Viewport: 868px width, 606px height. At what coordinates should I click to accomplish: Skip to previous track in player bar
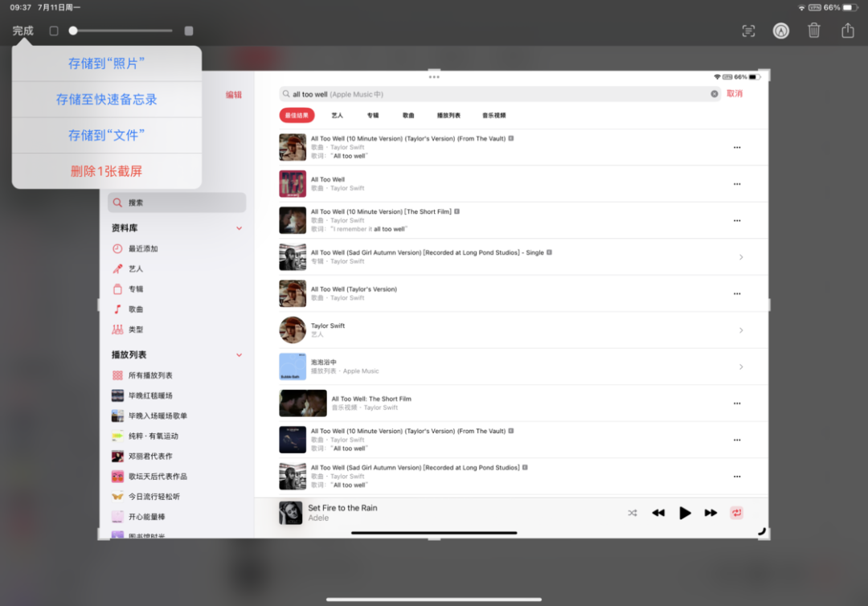click(658, 513)
